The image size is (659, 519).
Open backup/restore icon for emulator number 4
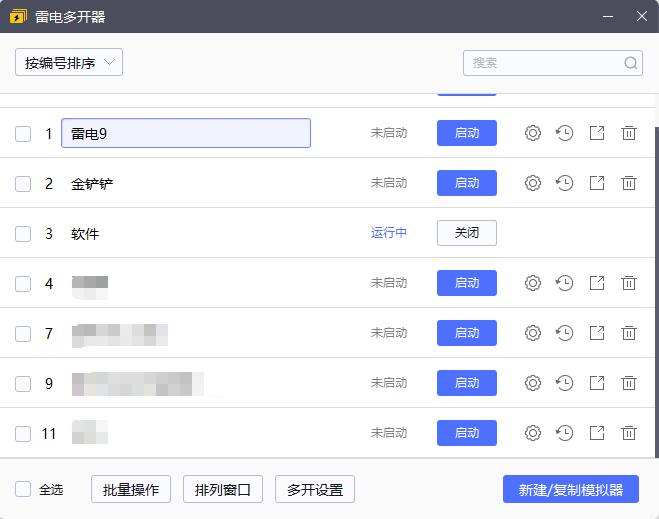[564, 283]
